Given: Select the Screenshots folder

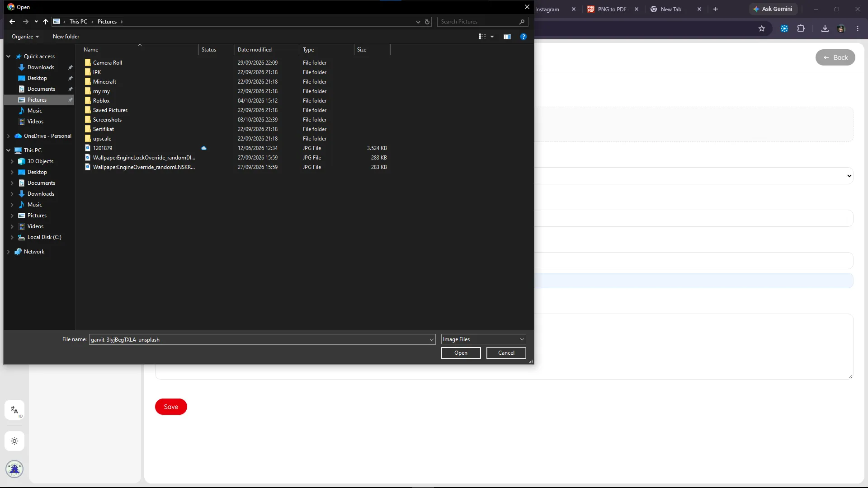Looking at the screenshot, I should pos(107,120).
